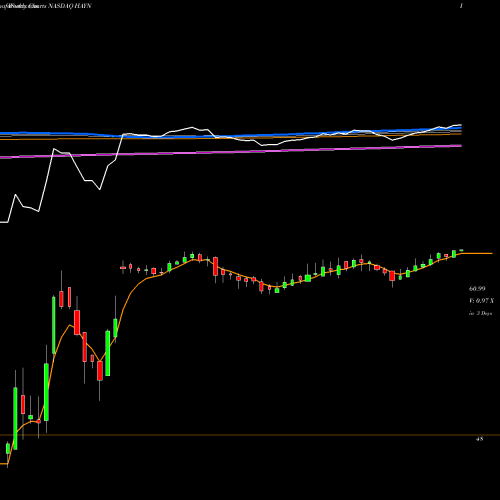Click the white indicator line's lowest starting segment
Screen dimensions: 500x500
point(4,222)
